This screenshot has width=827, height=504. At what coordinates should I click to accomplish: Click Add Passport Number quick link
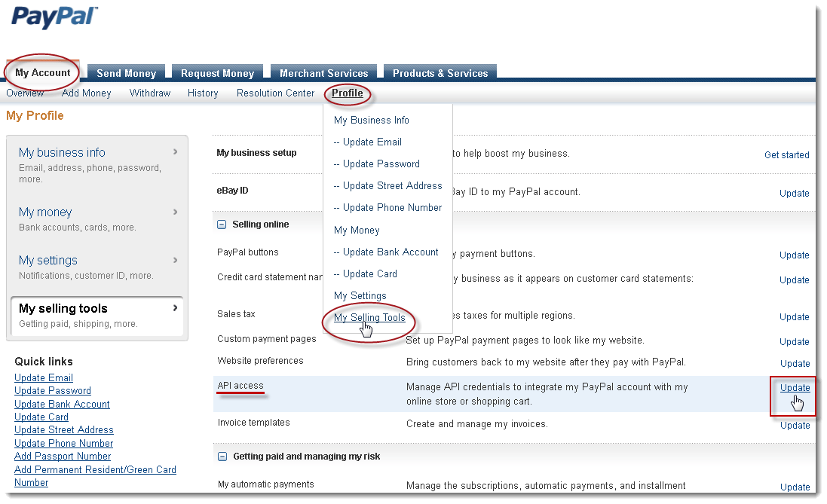(x=63, y=457)
